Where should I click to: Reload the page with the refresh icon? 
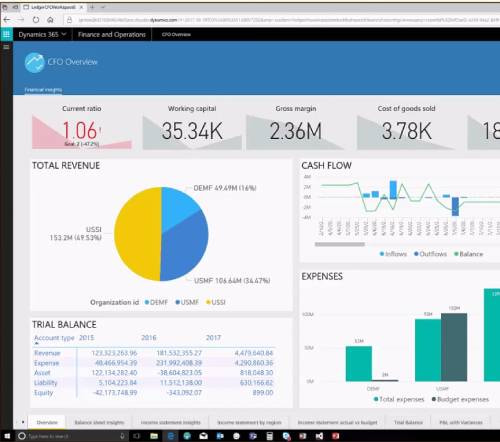(36, 20)
